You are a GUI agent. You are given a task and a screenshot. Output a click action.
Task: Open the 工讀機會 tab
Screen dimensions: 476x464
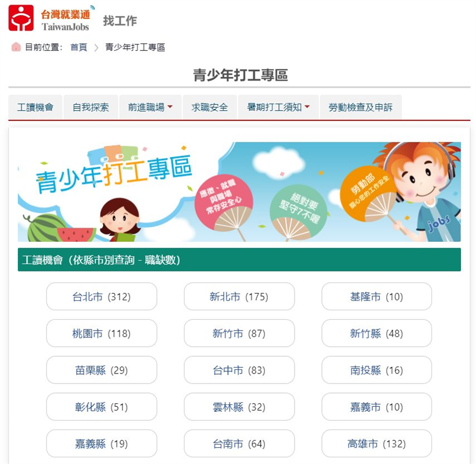point(35,107)
